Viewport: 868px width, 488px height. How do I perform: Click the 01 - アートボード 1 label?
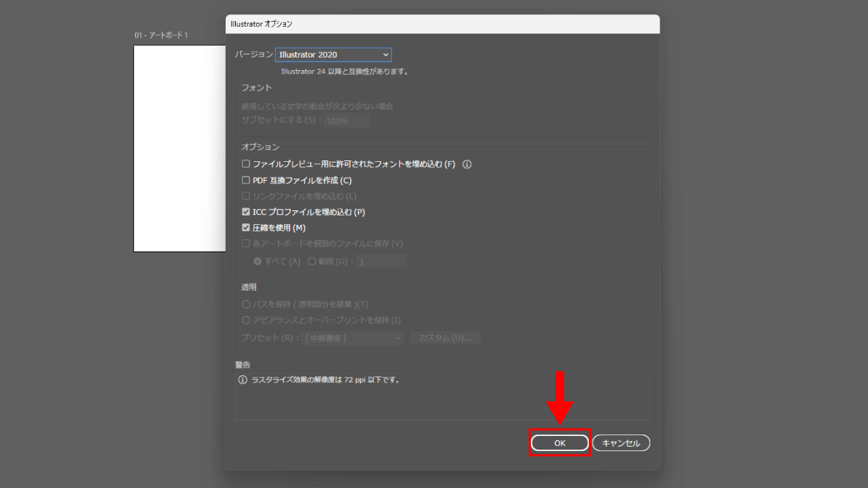(x=161, y=35)
